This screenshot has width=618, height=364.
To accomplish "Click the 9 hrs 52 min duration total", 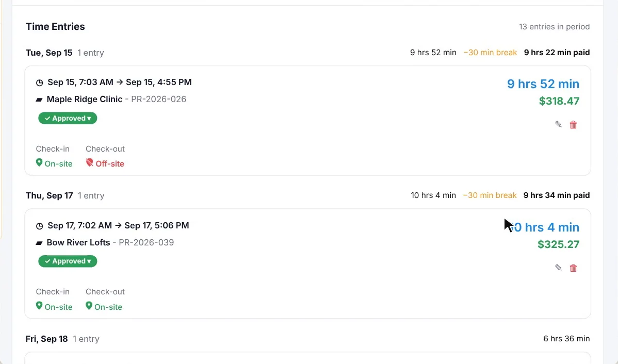I will (x=543, y=84).
